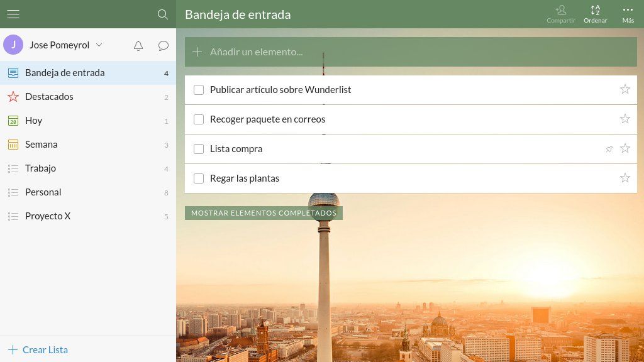The width and height of the screenshot is (644, 362).
Task: Open the conversations speech bubble icon
Action: 164,45
